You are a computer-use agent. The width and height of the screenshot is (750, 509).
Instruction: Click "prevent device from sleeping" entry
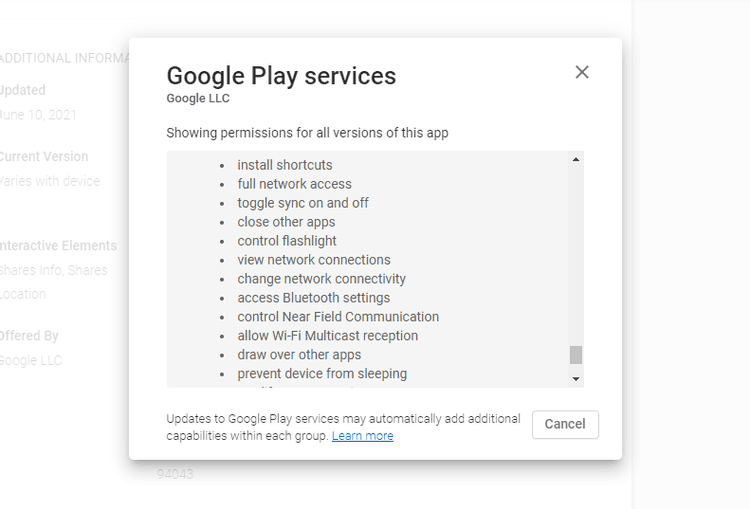click(x=322, y=374)
